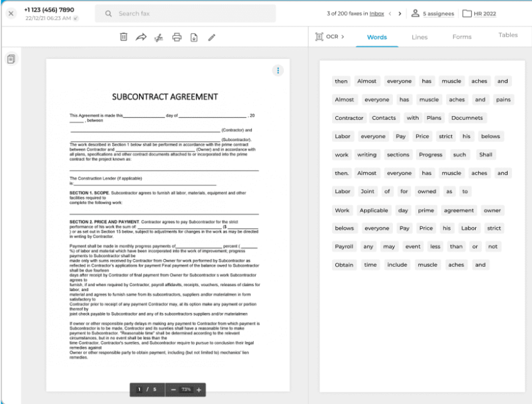Download the fax document
Viewport: 532px width, 404px height.
194,37
